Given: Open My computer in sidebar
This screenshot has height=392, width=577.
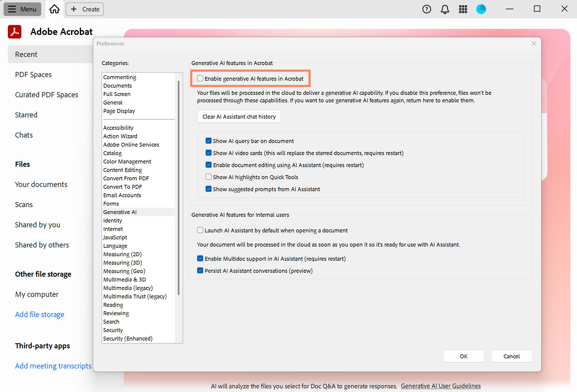Looking at the screenshot, I should 37,294.
